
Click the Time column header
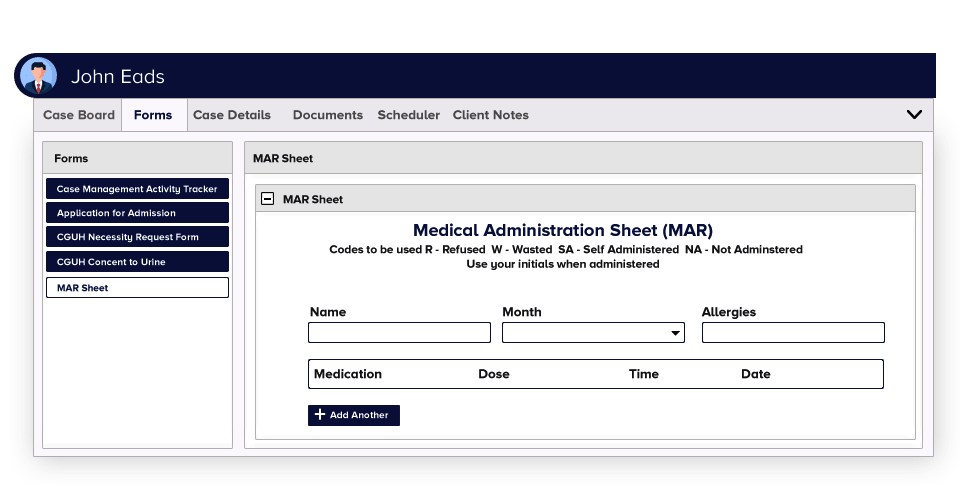[644, 374]
